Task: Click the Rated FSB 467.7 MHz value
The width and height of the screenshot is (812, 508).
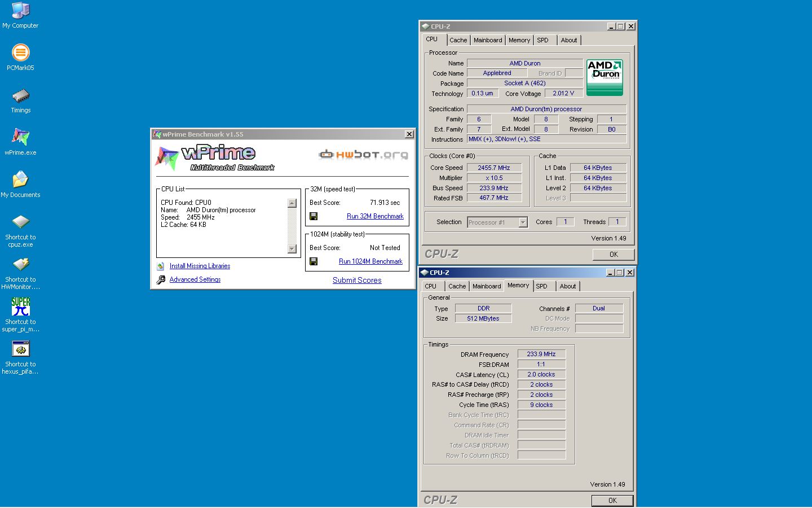Action: point(494,198)
